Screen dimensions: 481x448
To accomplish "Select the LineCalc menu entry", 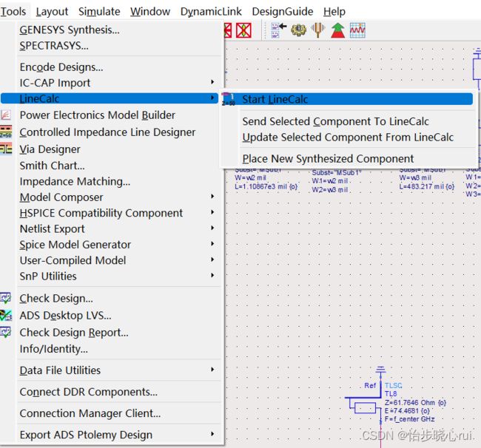I will click(x=110, y=98).
